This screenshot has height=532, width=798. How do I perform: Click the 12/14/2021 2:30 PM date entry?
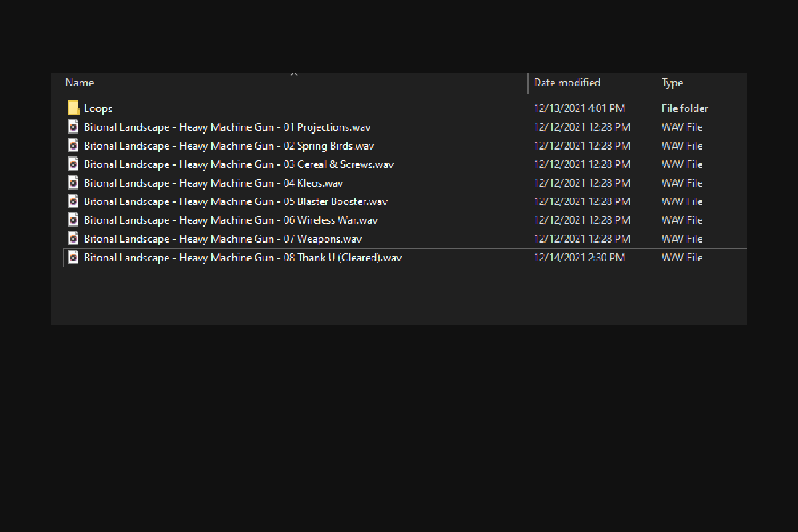[x=580, y=257]
